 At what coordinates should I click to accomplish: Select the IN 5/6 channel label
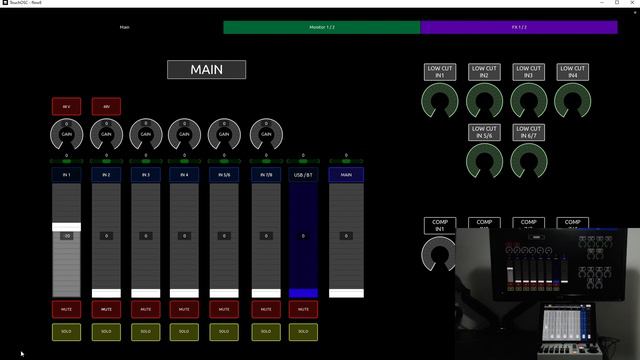coord(224,175)
